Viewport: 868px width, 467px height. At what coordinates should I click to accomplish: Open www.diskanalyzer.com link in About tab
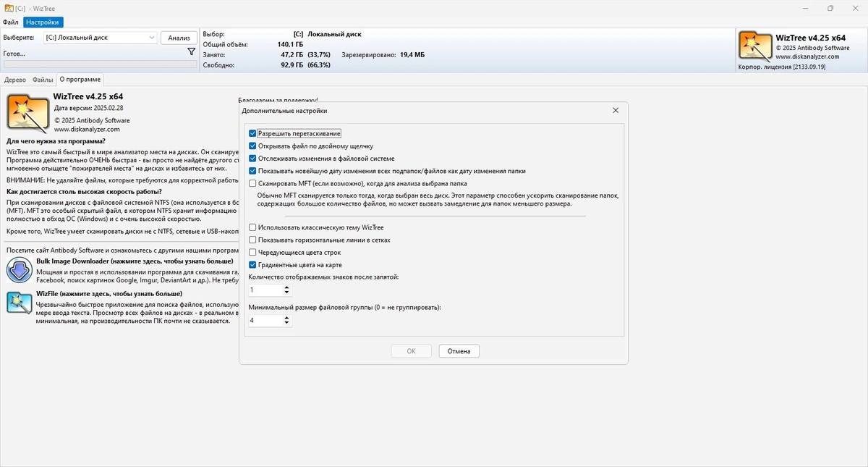click(87, 130)
